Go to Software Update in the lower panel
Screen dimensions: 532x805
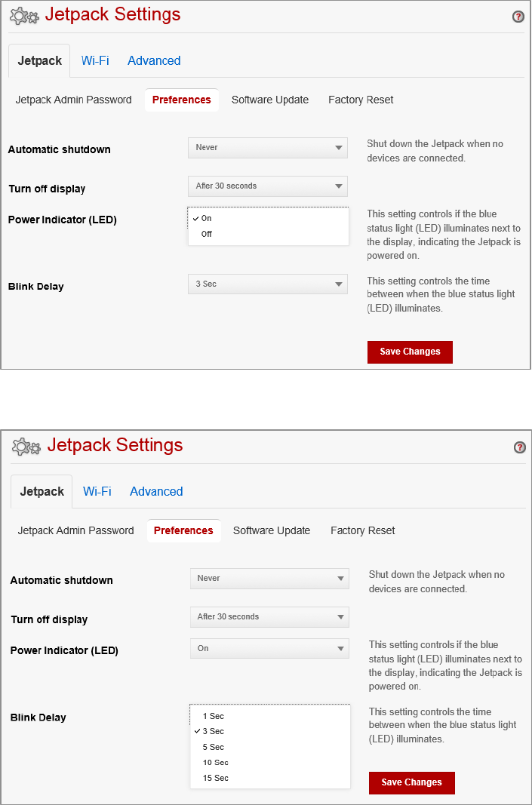pyautogui.click(x=272, y=530)
